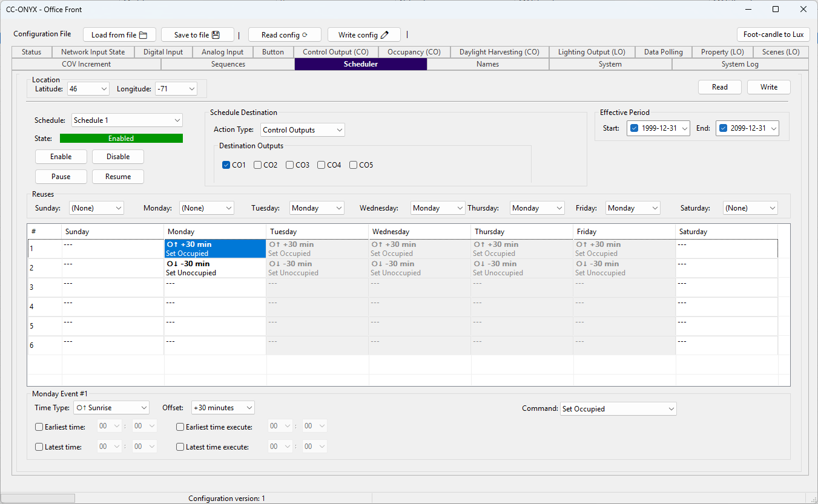
Task: Toggle the CO1 destination output checkbox
Action: [x=226, y=165]
